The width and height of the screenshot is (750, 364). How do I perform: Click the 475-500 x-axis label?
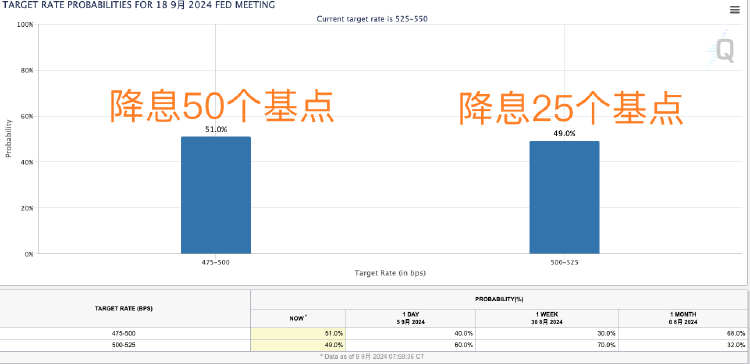click(216, 263)
